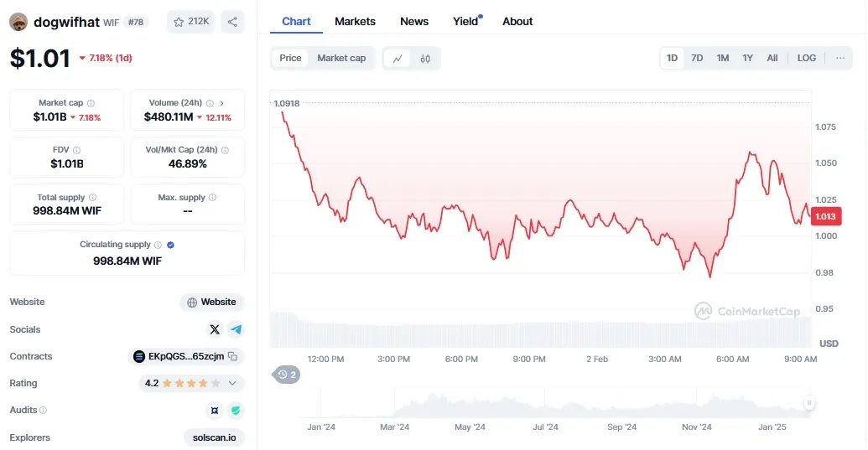Open FDV info icon
The image size is (868, 450).
[x=76, y=150]
